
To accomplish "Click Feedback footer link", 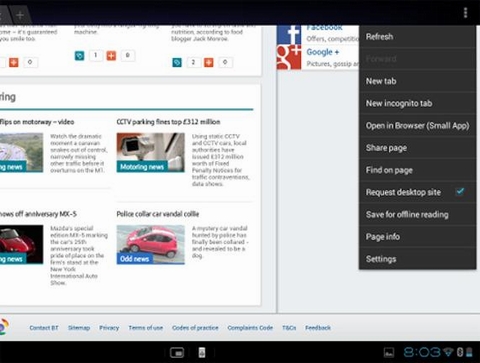I will point(318,328).
